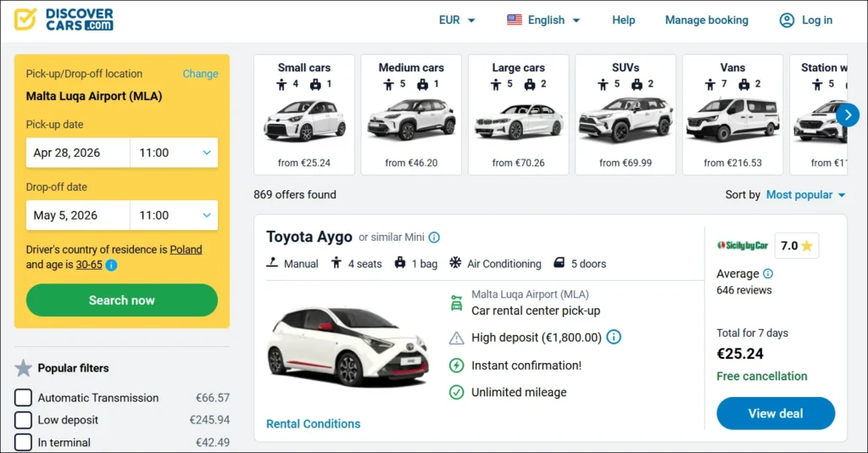Open the Sort by Most popular dropdown
The height and width of the screenshot is (453, 868).
tap(805, 195)
